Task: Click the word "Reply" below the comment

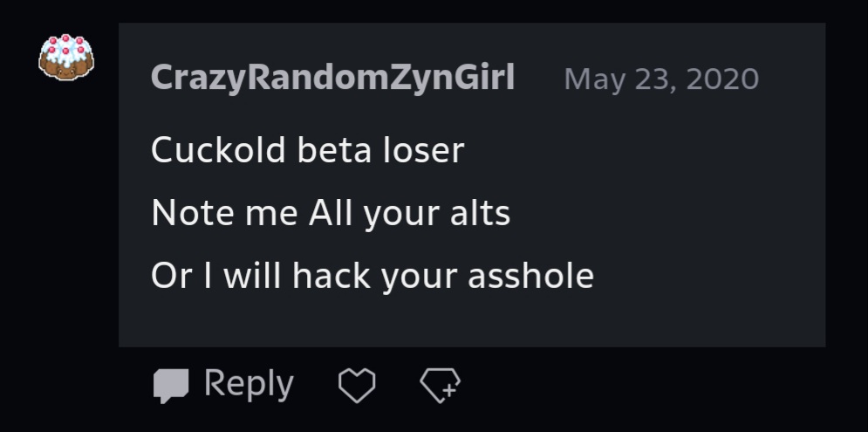Action: [x=249, y=385]
